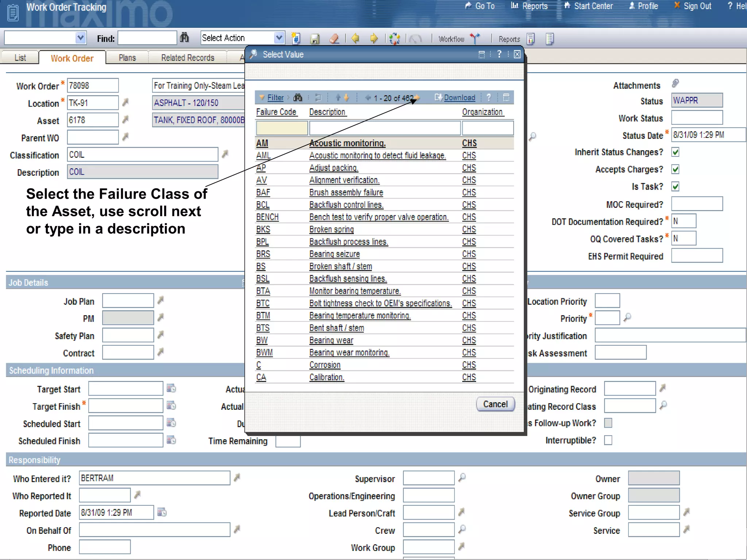Toggle the Is Task checkbox
This screenshot has width=747, height=560.
(x=676, y=187)
